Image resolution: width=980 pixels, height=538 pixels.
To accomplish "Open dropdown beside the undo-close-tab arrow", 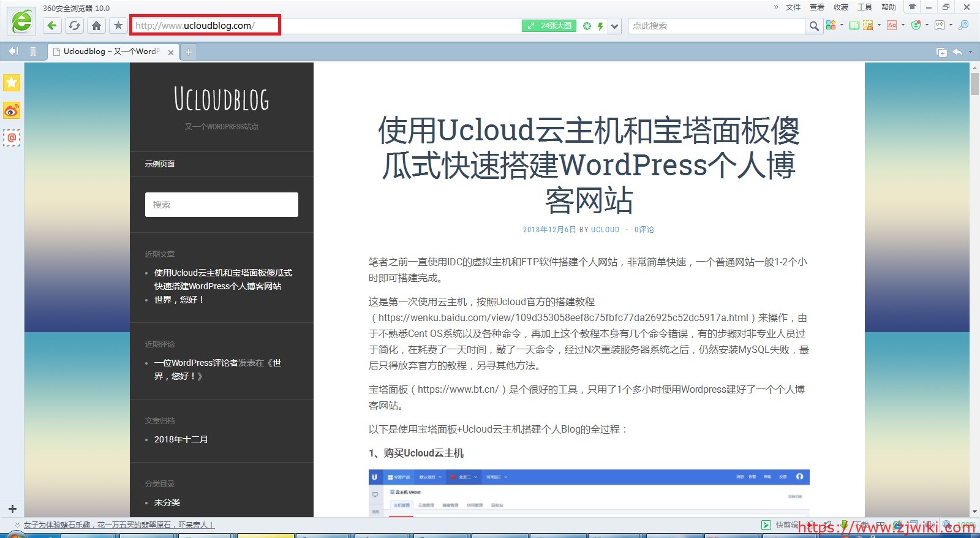I will click(970, 52).
